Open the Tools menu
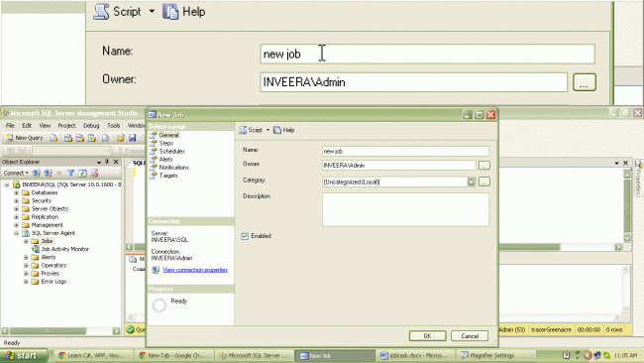 click(x=113, y=125)
